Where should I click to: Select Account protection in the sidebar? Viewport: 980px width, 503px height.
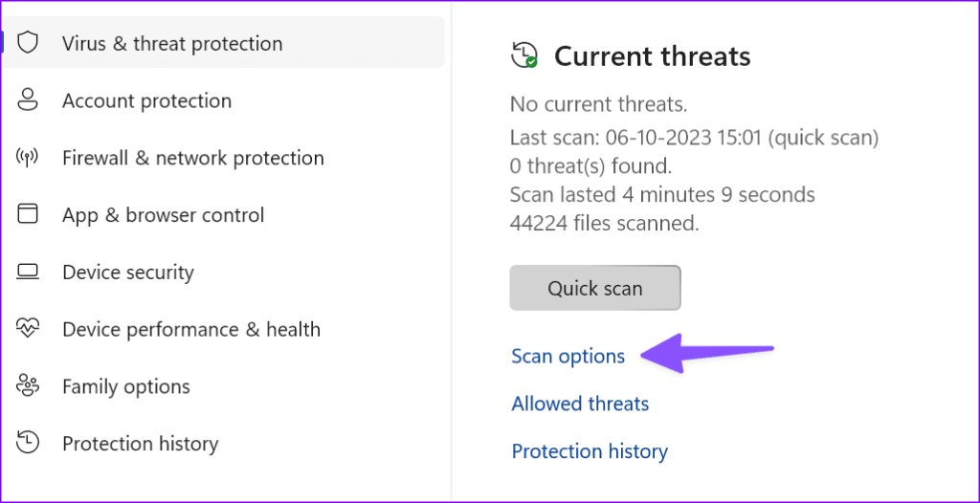tap(146, 101)
